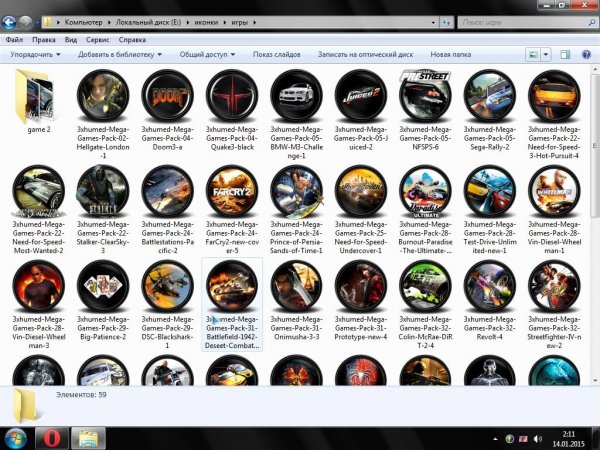
Task: Open address bar history dropdown
Action: tap(433, 23)
